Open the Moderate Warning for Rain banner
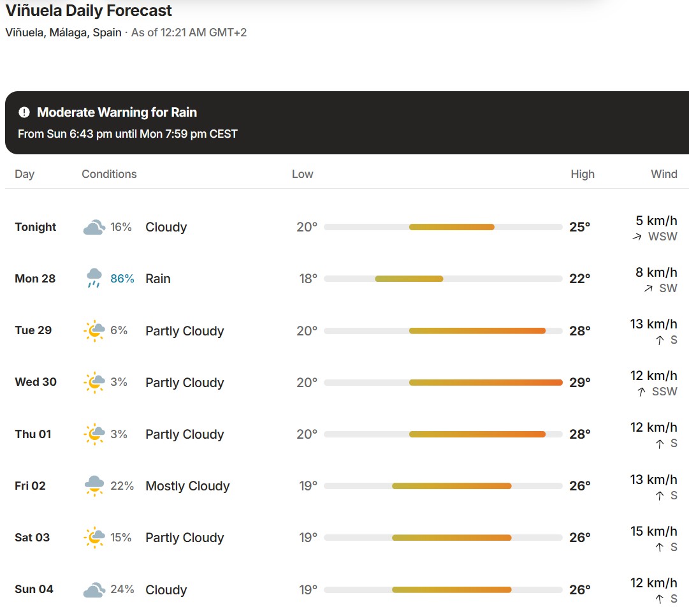 point(347,122)
